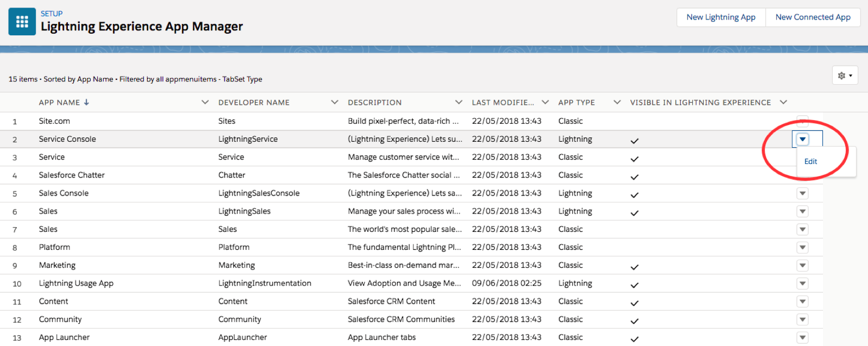This screenshot has height=346, width=868.
Task: Open Lightning Usage App row action dropdown
Action: (x=802, y=284)
